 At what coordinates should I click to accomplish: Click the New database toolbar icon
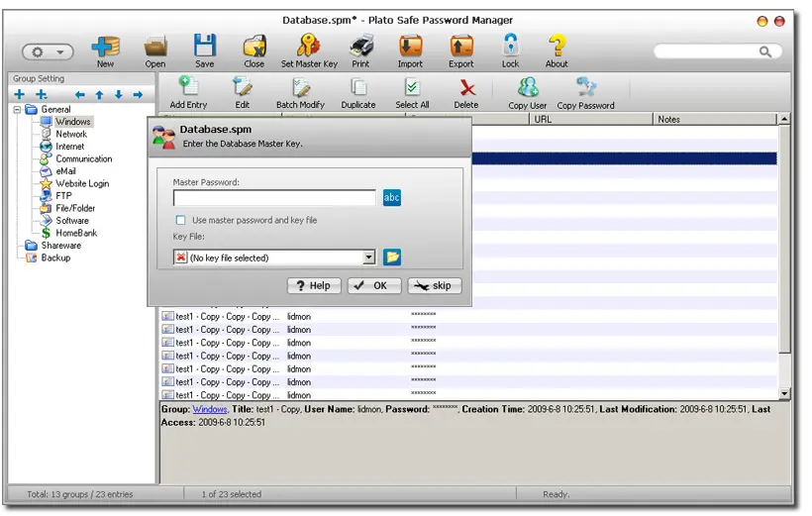[106, 51]
